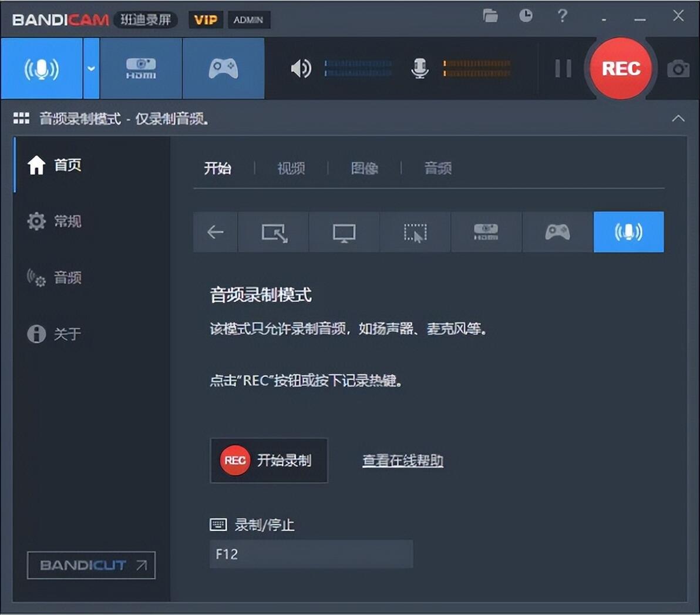Screen dimensions: 700x615
Task: Choose game recording mode in mode row
Action: pos(557,232)
